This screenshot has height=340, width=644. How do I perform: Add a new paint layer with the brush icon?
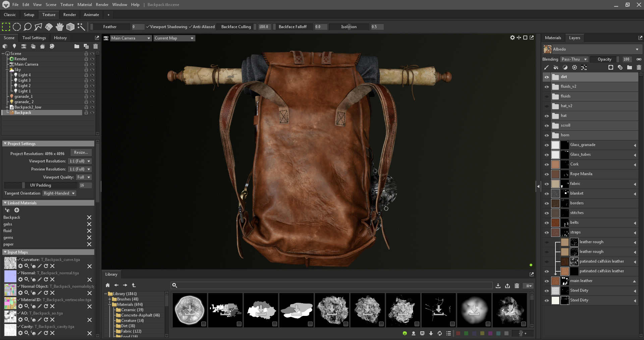(546, 67)
